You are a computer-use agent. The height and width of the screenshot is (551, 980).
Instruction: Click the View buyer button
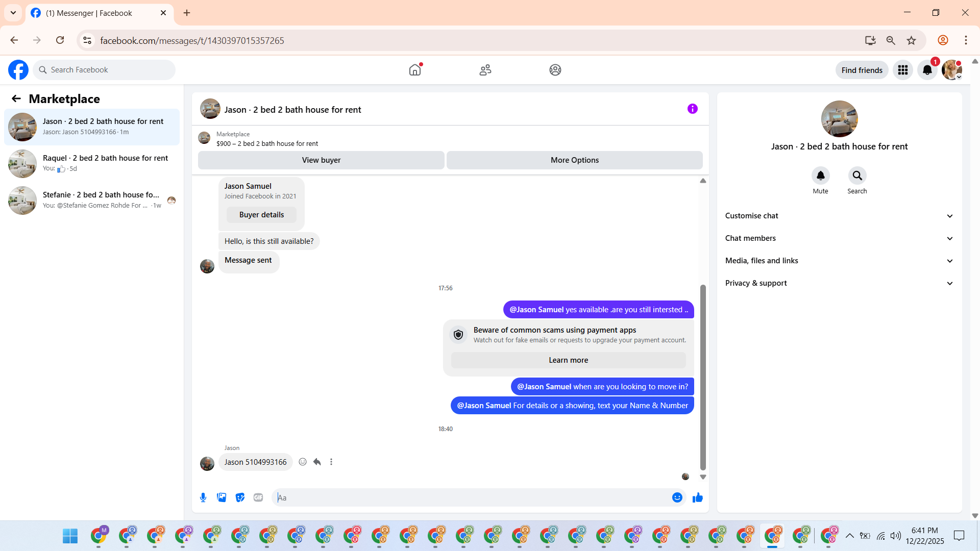321,160
